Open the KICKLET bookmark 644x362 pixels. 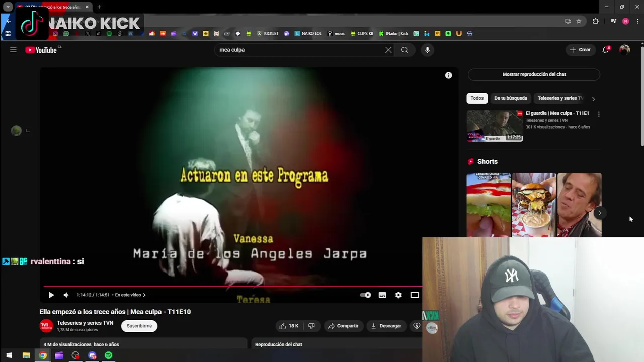pyautogui.click(x=268, y=34)
